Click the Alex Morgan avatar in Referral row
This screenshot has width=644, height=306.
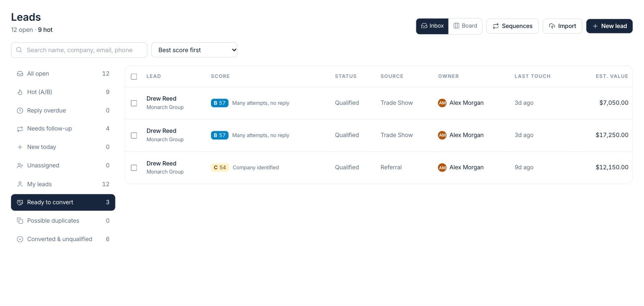coord(442,167)
